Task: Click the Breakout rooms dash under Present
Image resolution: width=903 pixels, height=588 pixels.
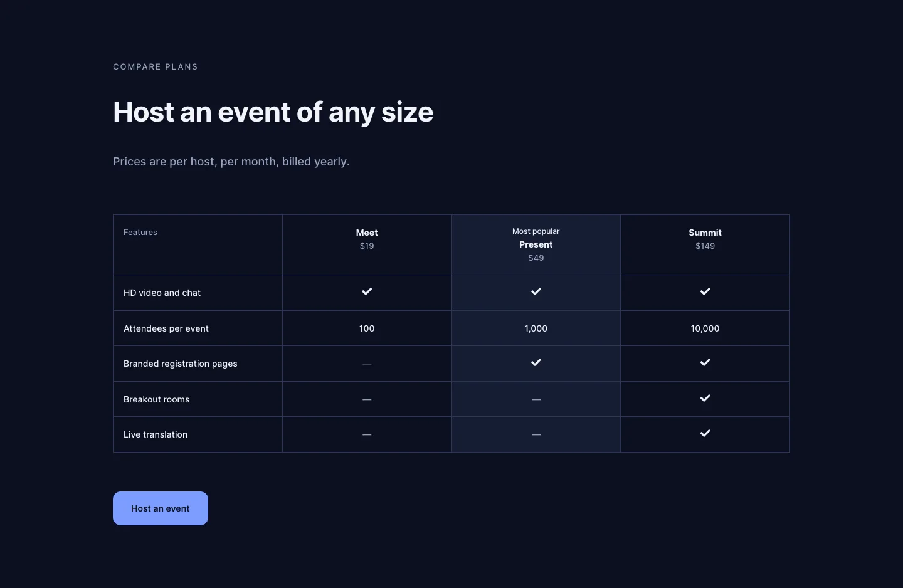Action: [536, 399]
